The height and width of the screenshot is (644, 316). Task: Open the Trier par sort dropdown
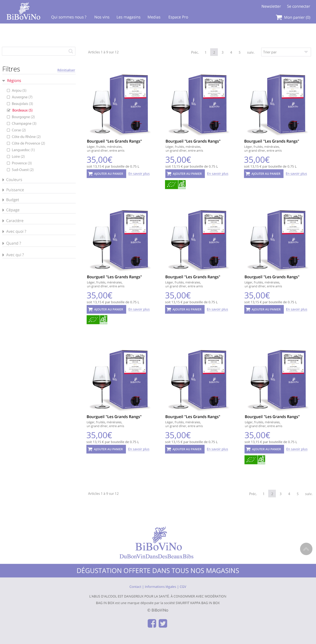286,52
